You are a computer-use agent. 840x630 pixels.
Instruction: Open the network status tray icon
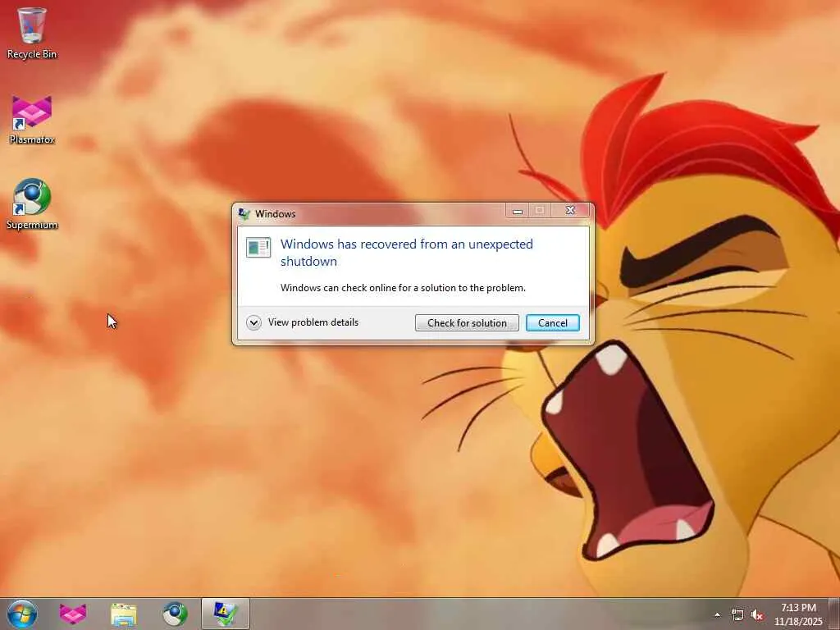click(x=737, y=614)
